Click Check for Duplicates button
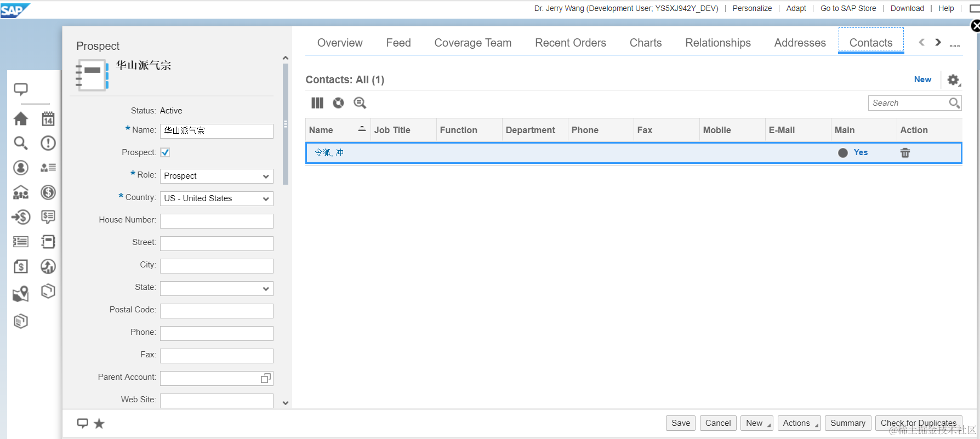The width and height of the screenshot is (980, 439). (919, 423)
